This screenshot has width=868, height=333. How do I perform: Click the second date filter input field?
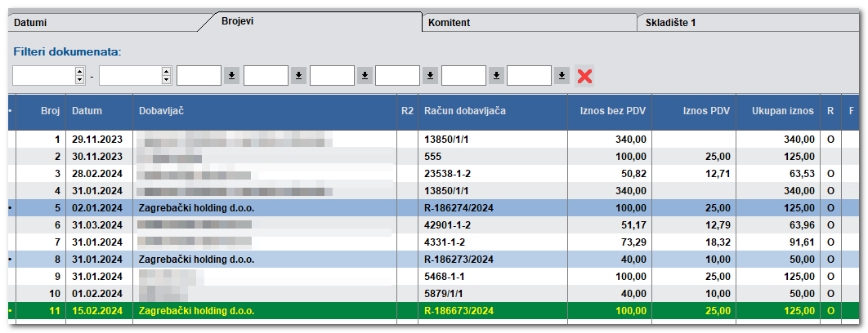click(x=129, y=76)
